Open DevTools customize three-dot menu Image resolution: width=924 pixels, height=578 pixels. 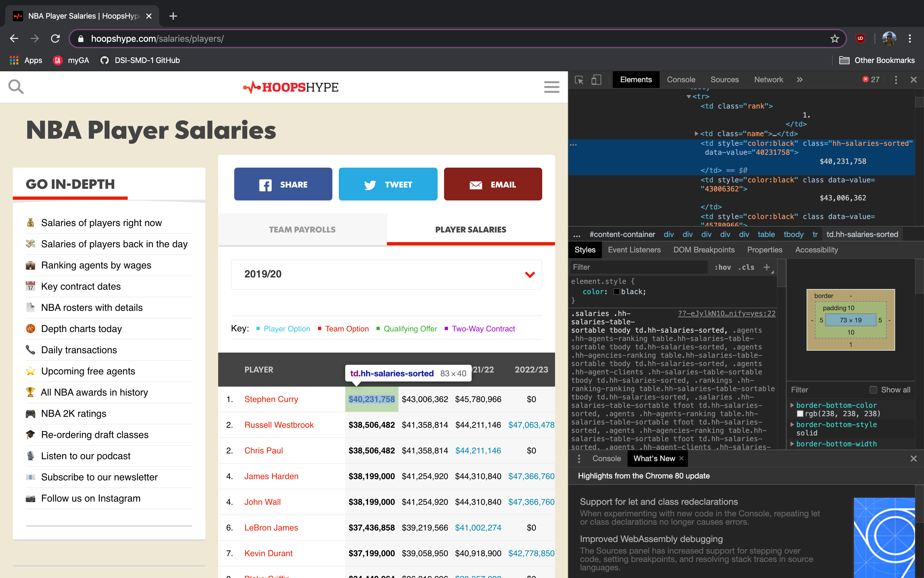click(x=896, y=80)
